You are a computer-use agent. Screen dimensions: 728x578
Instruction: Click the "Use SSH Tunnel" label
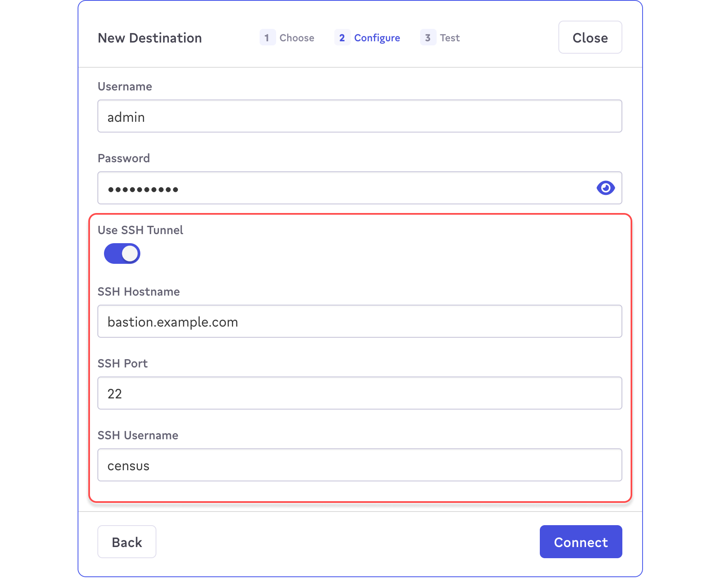(x=140, y=230)
